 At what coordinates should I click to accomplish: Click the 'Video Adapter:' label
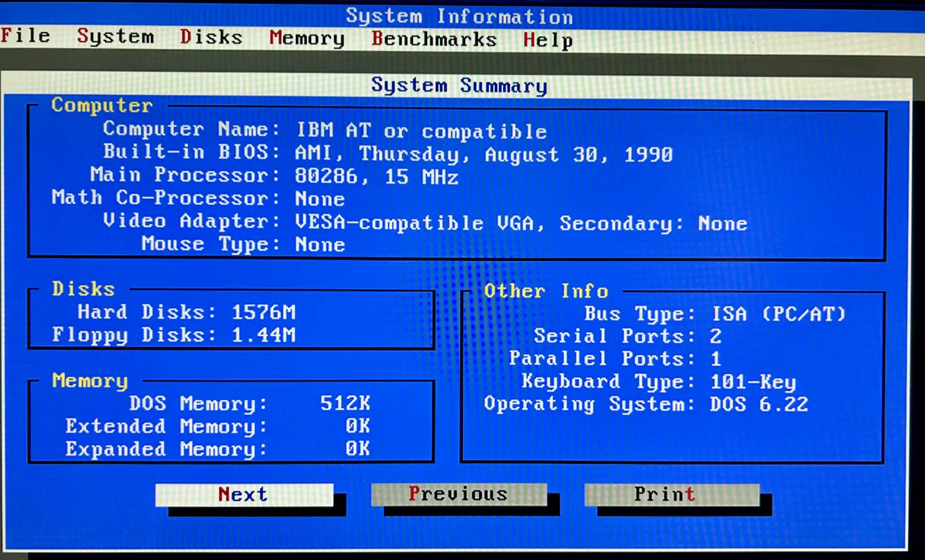tap(191, 221)
